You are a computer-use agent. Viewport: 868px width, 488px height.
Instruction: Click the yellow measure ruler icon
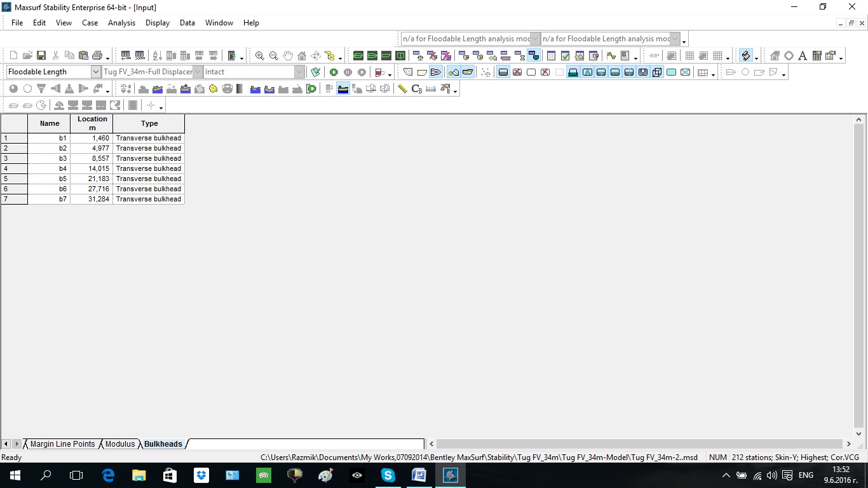pyautogui.click(x=402, y=89)
